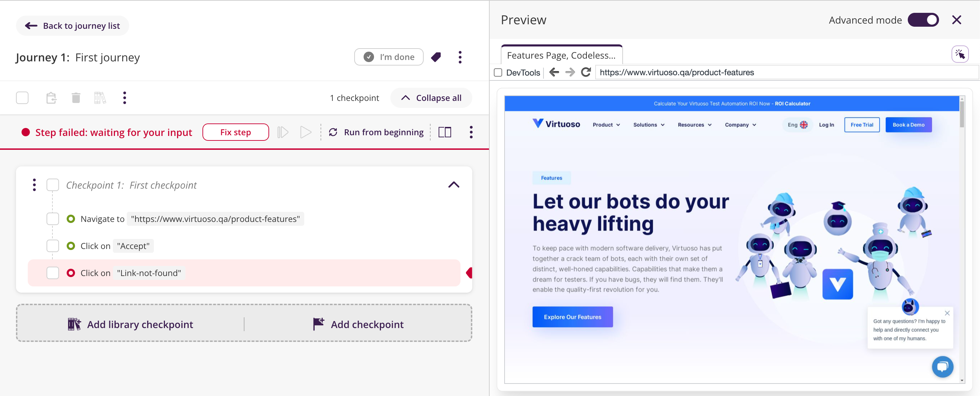
Task: Expand the Product dropdown in preview nav
Action: (x=605, y=125)
